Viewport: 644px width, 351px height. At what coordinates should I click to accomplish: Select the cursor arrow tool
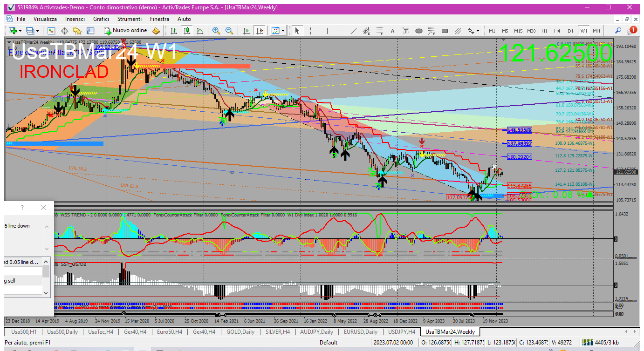[x=297, y=31]
